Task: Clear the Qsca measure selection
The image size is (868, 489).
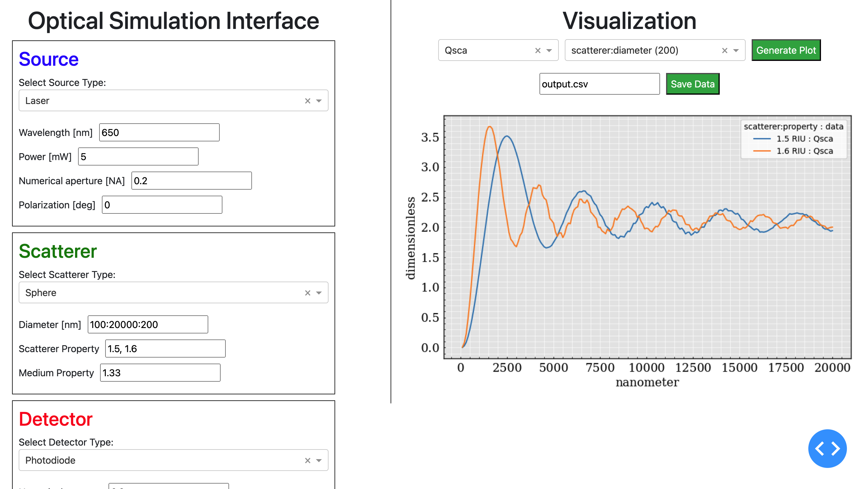Action: pos(538,51)
